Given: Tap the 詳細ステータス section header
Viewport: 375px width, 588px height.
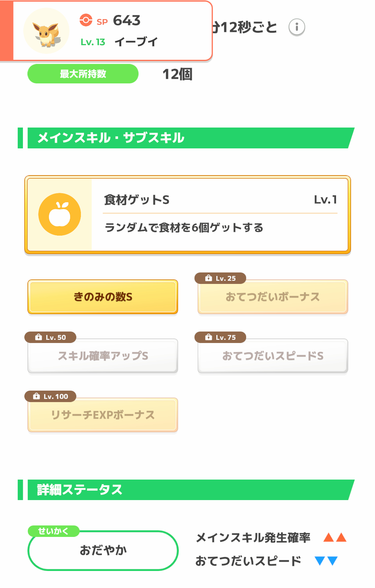Looking at the screenshot, I should tap(186, 490).
